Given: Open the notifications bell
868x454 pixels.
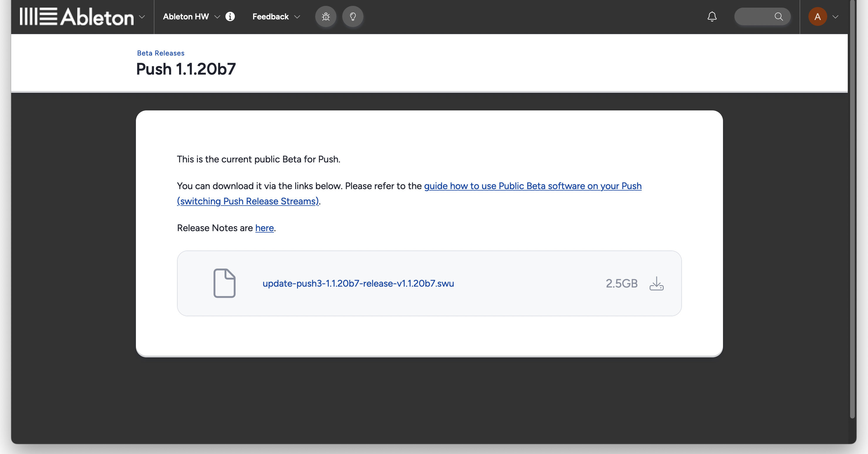Looking at the screenshot, I should point(712,16).
